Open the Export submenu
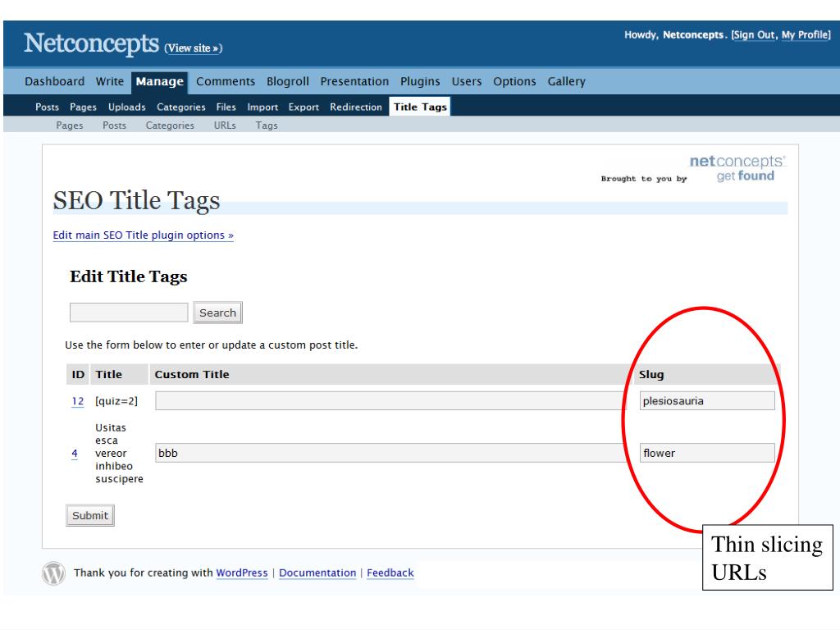 coord(304,107)
